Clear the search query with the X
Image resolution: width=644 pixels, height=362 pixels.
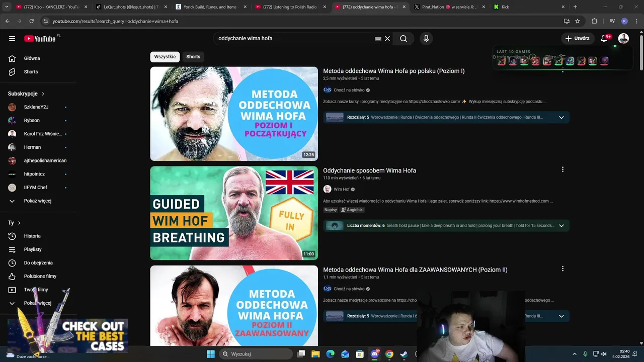(x=387, y=38)
